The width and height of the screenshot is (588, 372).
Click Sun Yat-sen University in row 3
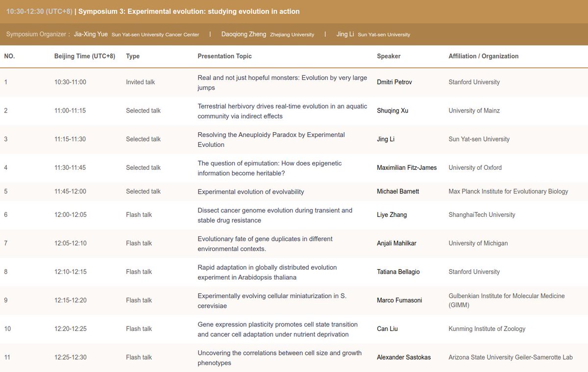click(x=479, y=139)
